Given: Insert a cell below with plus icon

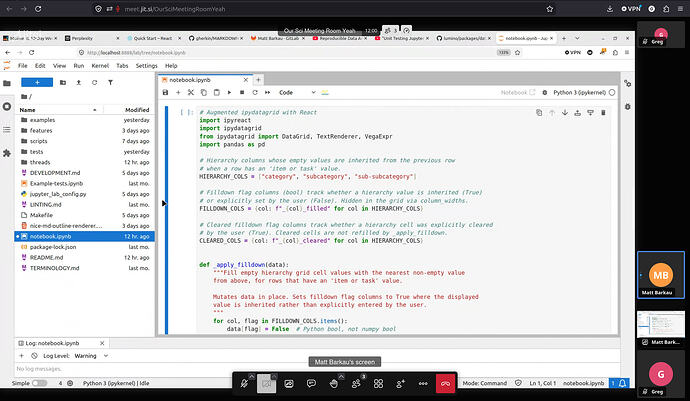Looking at the screenshot, I should tap(178, 92).
